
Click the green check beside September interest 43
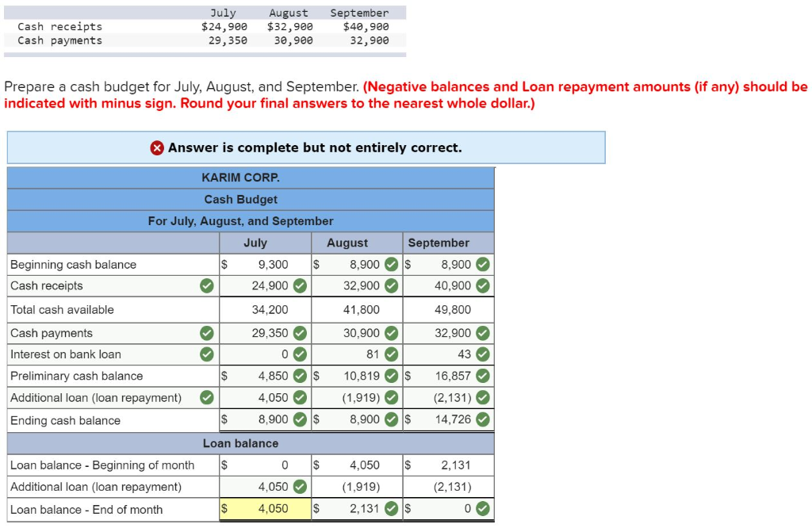483,354
